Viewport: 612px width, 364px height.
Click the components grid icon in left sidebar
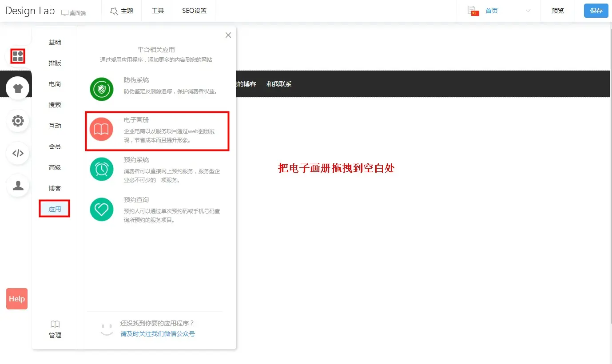coord(18,56)
